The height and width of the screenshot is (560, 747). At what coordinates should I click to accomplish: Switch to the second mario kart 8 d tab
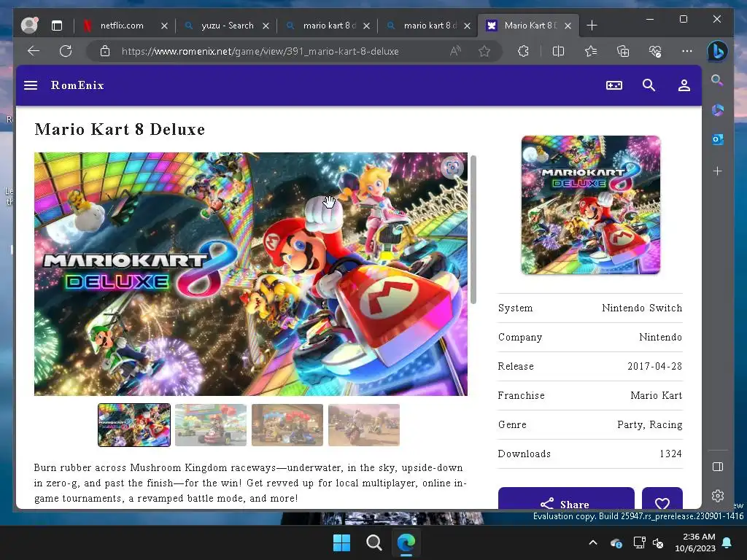tap(430, 26)
